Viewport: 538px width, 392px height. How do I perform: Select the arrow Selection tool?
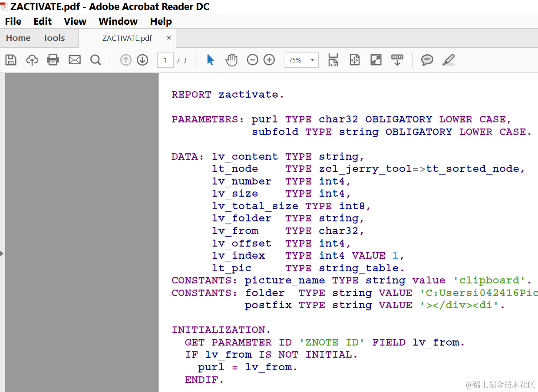[x=211, y=60]
